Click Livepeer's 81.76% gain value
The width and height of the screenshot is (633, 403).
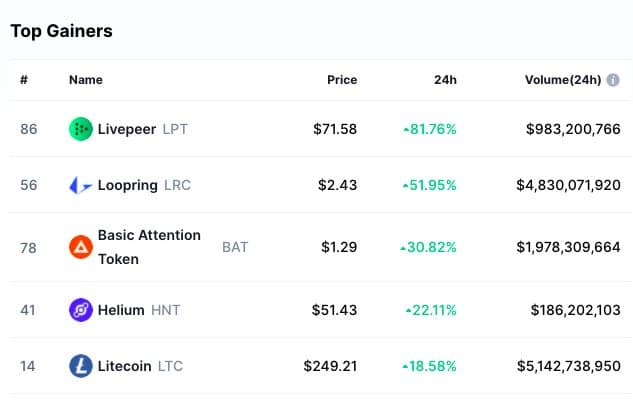[x=432, y=129]
